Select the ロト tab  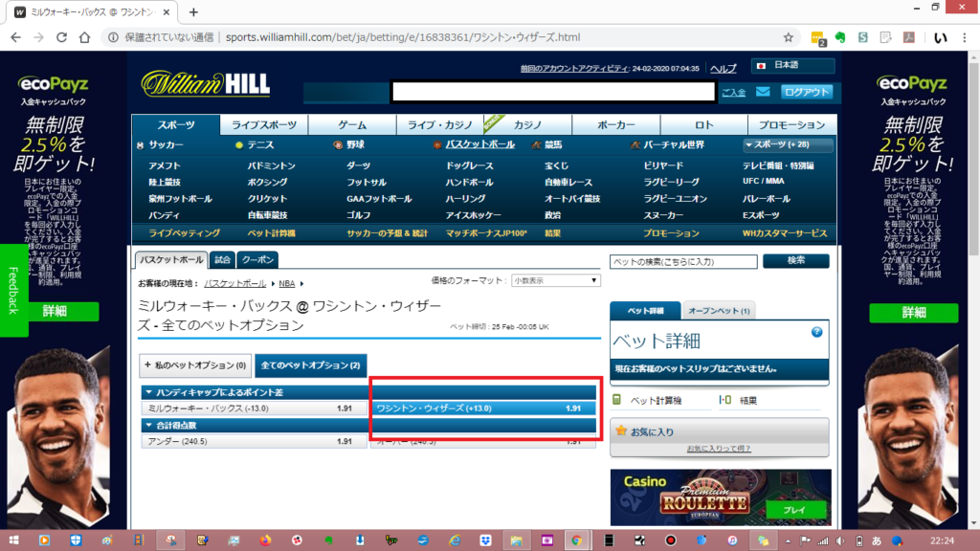pos(703,125)
